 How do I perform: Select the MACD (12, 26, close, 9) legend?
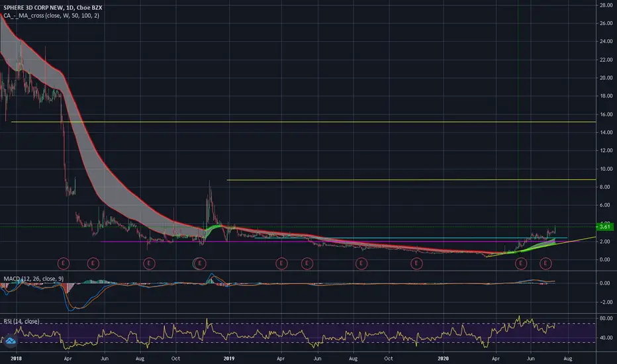(x=34, y=279)
